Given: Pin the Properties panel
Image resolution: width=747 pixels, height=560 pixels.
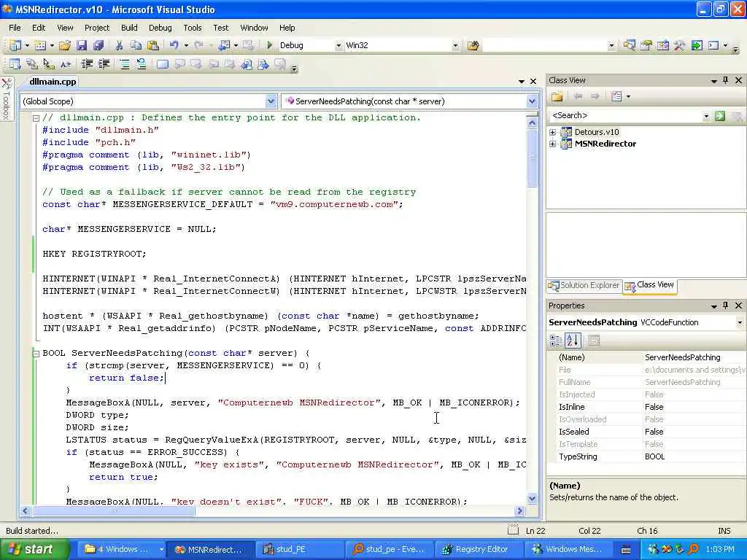Looking at the screenshot, I should pyautogui.click(x=726, y=306).
